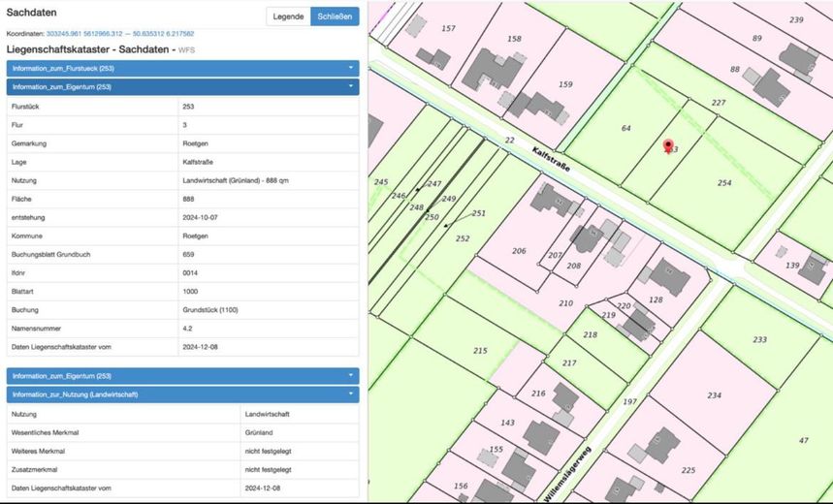Select parcel 64 on the map

point(625,128)
